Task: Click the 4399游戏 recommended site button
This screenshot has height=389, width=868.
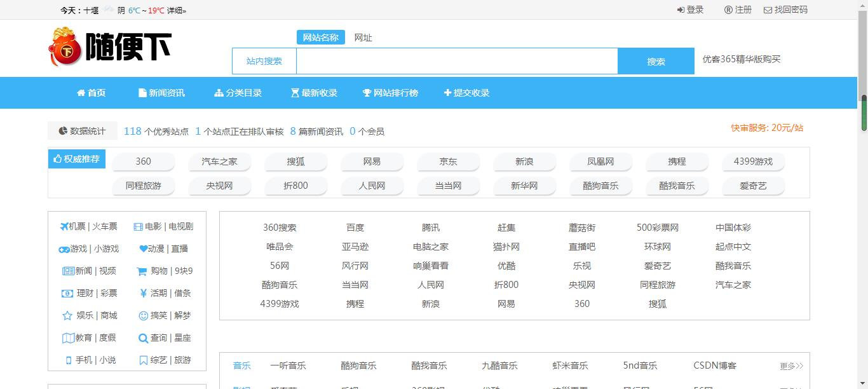Action: [754, 161]
